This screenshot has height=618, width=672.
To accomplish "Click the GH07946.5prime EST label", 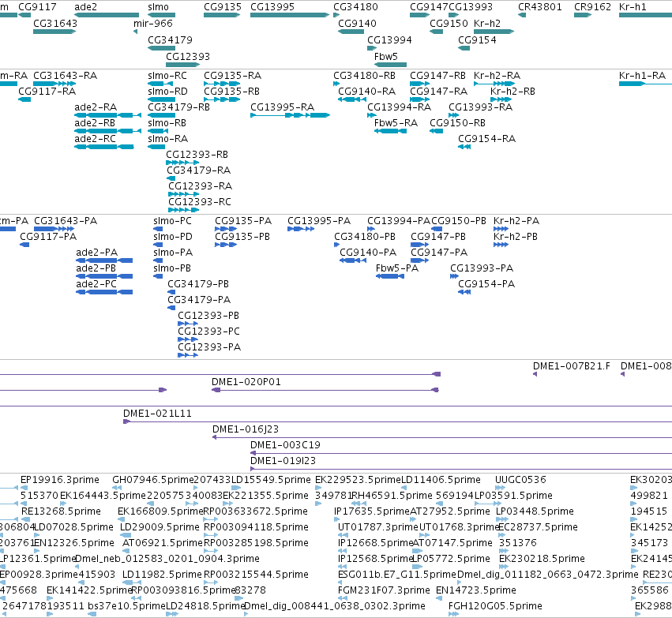I will tap(153, 480).
